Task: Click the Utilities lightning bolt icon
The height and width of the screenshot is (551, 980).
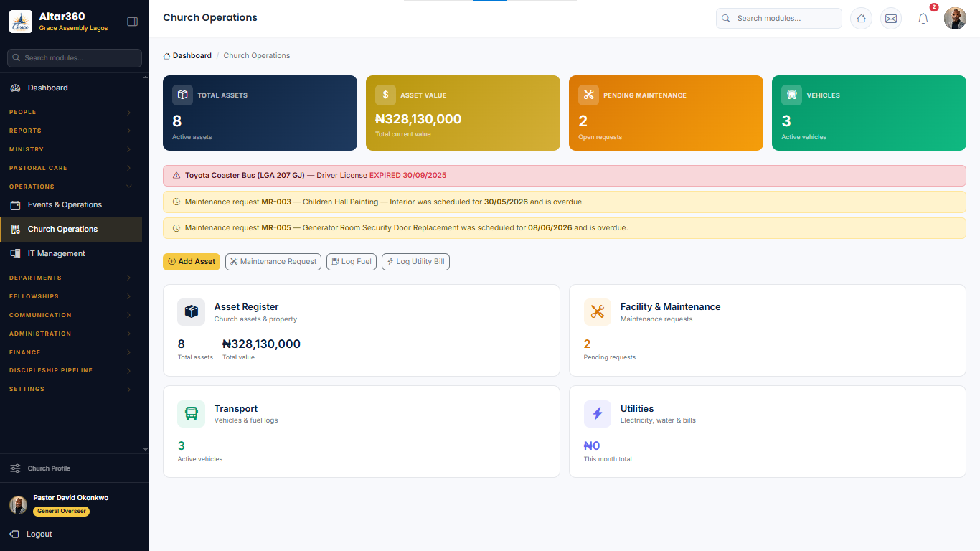Action: point(598,414)
